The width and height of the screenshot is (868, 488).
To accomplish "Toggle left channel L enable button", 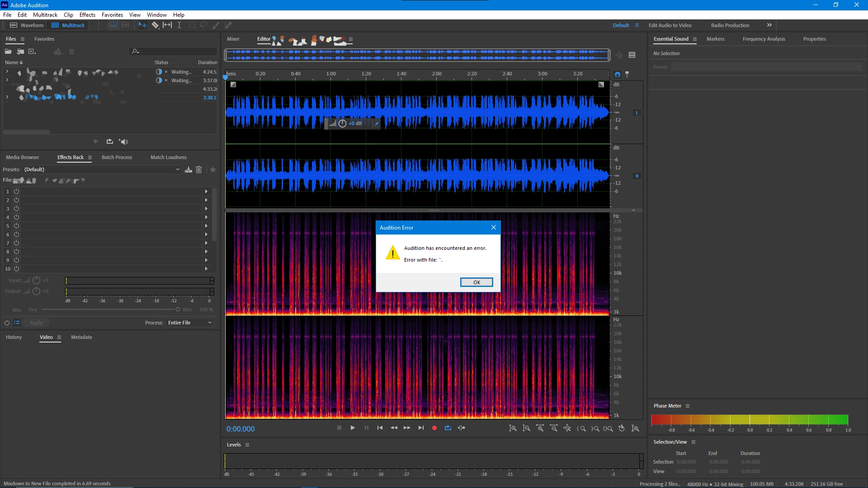I will click(x=637, y=113).
